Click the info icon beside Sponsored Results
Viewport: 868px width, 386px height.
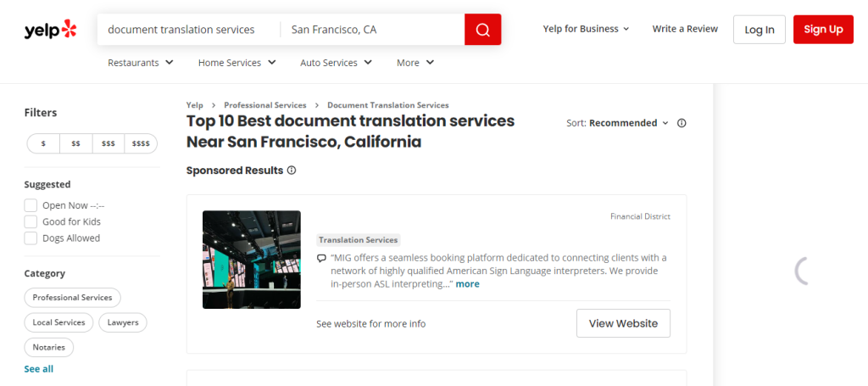(x=292, y=170)
